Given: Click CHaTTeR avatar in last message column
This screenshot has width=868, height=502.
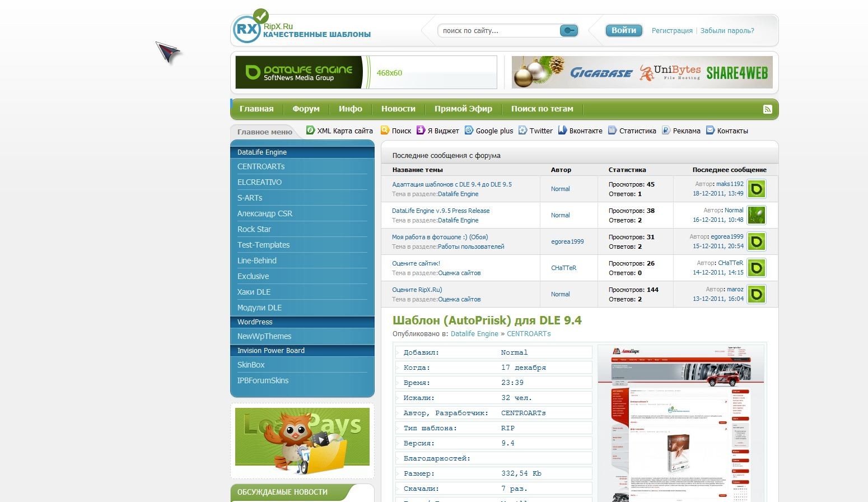Looking at the screenshot, I should 757,268.
